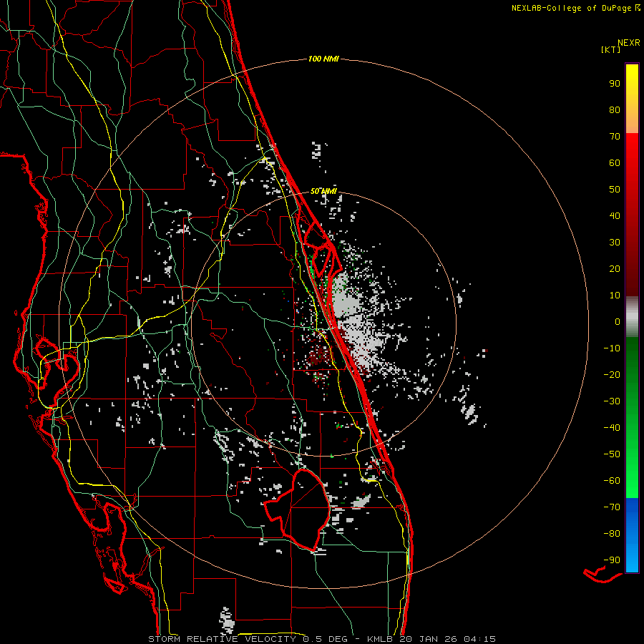Click the -20 value on the velocity scale

click(612, 374)
